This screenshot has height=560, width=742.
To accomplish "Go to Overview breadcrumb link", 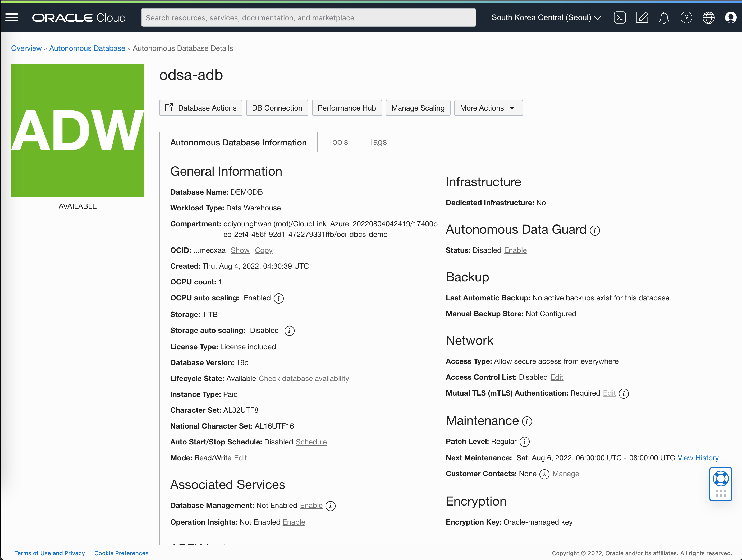I will point(26,48).
